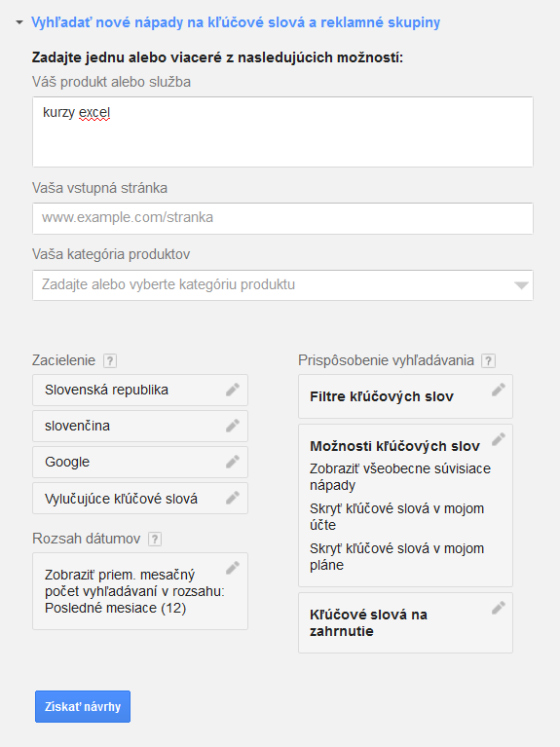
Task: Open the product category dropdown arrow
Action: (x=521, y=285)
